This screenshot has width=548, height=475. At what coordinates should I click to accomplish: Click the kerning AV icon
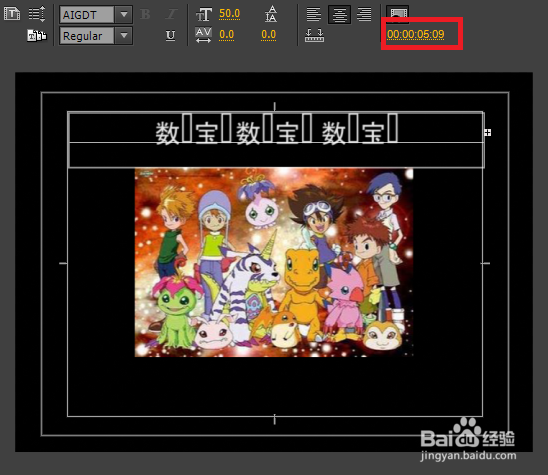coord(203,35)
